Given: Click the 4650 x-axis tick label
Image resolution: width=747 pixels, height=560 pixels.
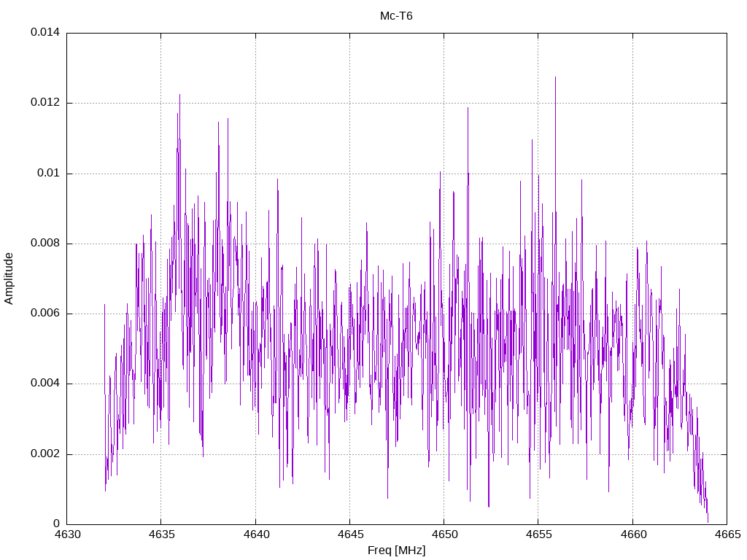Looking at the screenshot, I should point(444,534).
